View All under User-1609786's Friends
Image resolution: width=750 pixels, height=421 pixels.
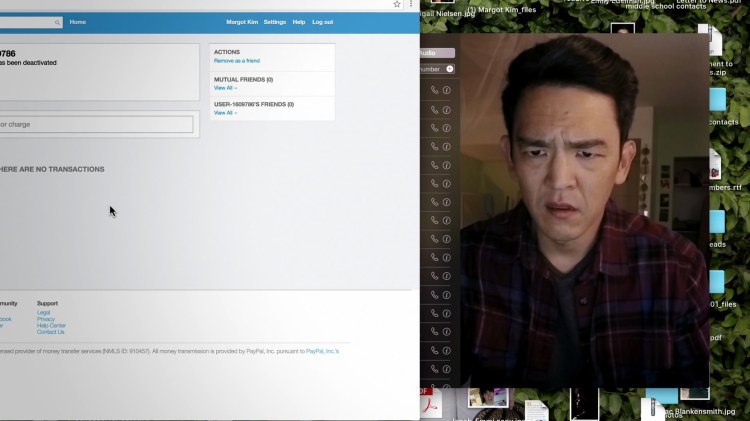(225, 113)
